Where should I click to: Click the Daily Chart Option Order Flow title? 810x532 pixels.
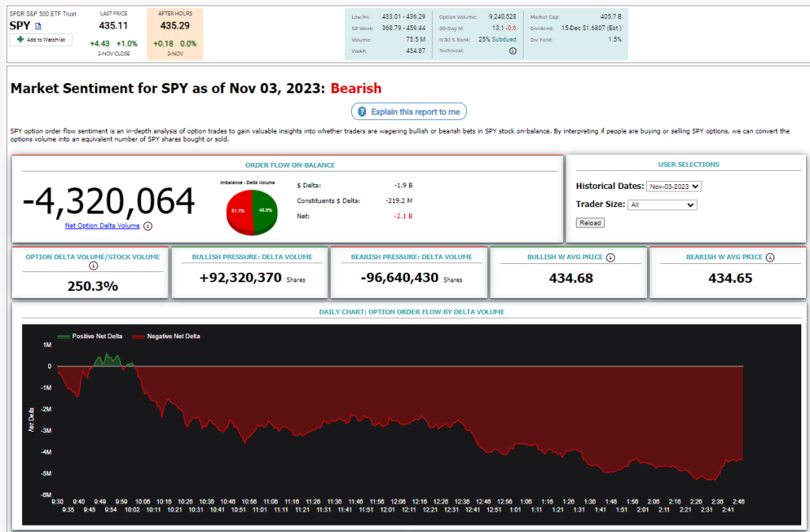411,311
